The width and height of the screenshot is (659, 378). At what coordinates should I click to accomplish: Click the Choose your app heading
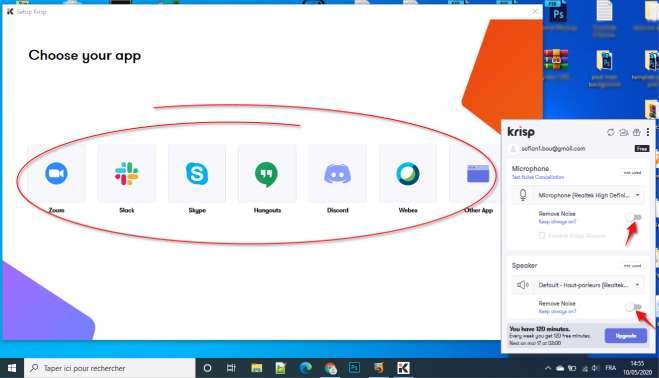pyautogui.click(x=84, y=56)
